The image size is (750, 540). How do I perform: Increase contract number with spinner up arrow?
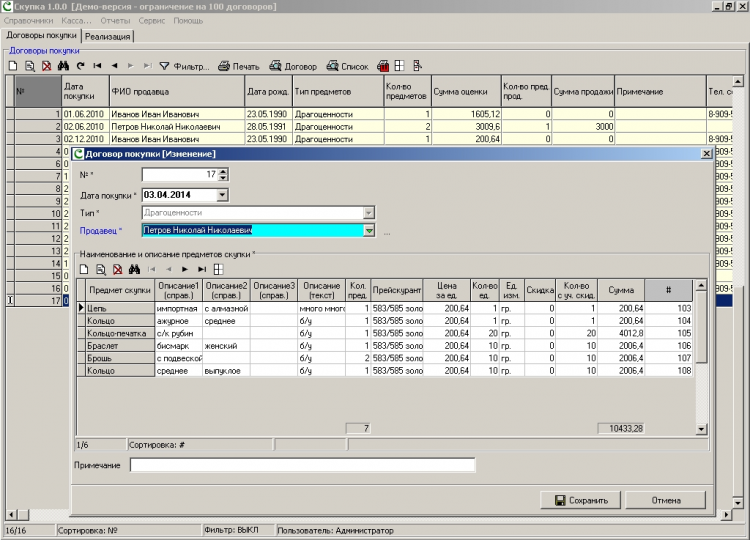pyautogui.click(x=222, y=173)
